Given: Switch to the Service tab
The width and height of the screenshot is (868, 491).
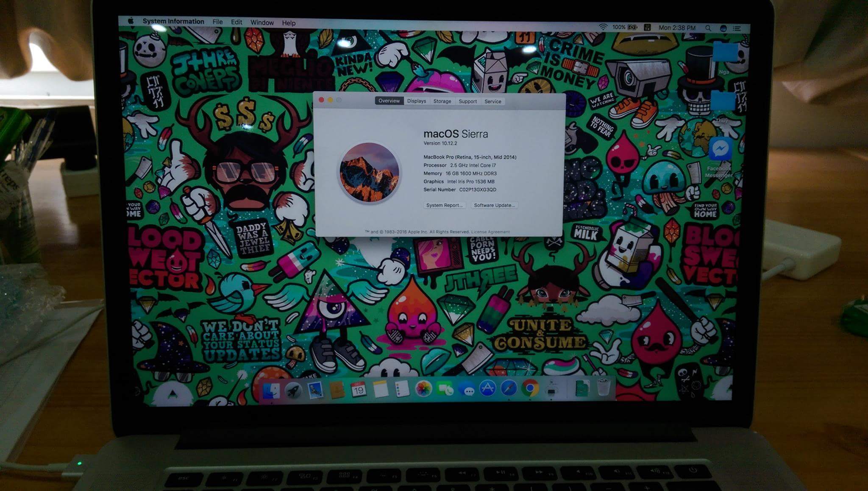Looking at the screenshot, I should click(493, 101).
